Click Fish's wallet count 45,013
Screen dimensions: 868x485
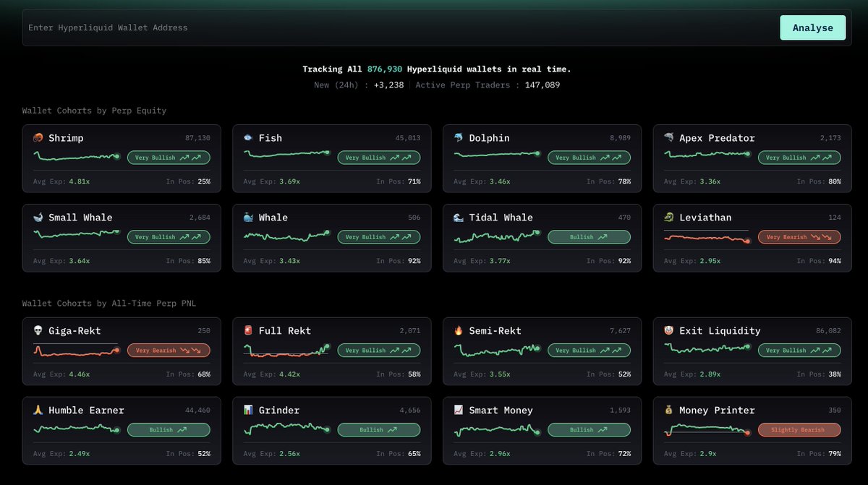(408, 138)
